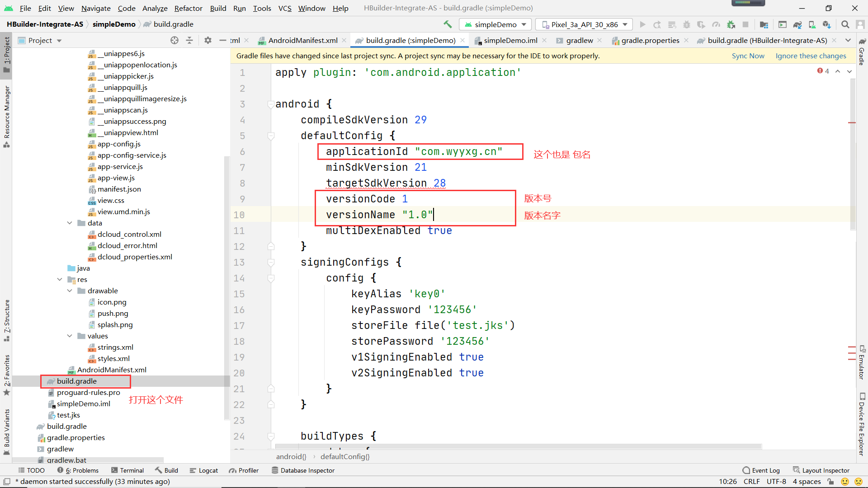Click Attach Debugger to Android Process icon
868x488 pixels.
731,25
